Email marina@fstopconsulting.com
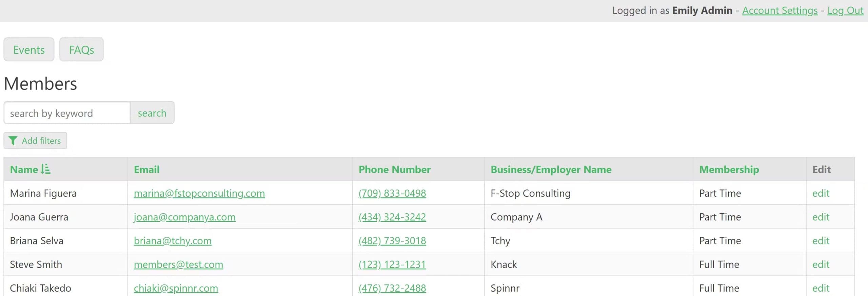868x296 pixels. 199,193
